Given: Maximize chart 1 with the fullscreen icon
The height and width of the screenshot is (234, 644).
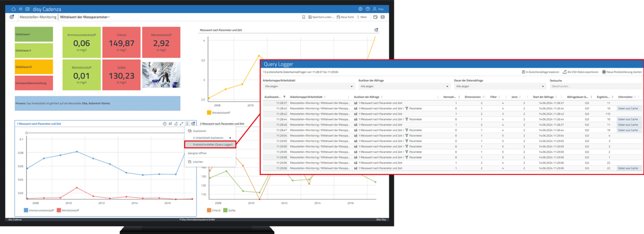Looking at the screenshot, I should pos(182,124).
